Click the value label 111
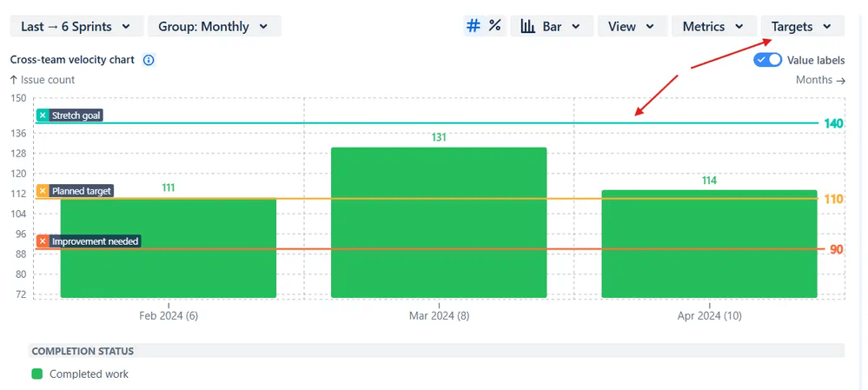Viewport: 868px width, 390px height. [169, 188]
